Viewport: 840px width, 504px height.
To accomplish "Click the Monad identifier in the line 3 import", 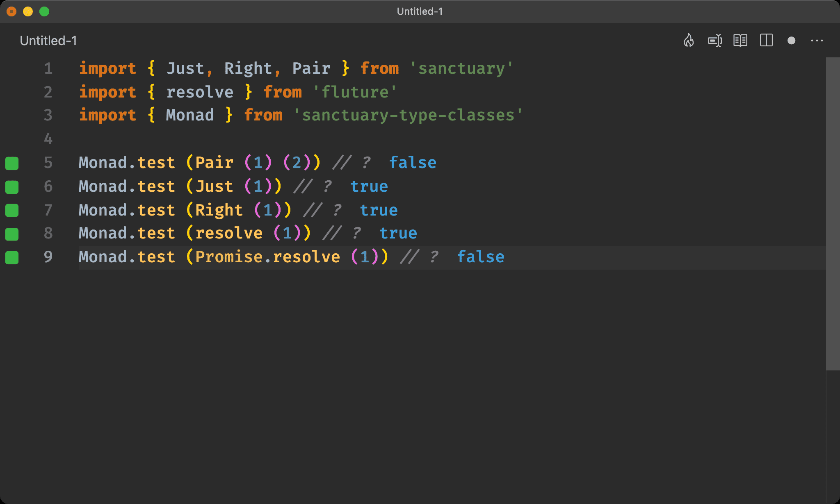I will click(x=190, y=115).
